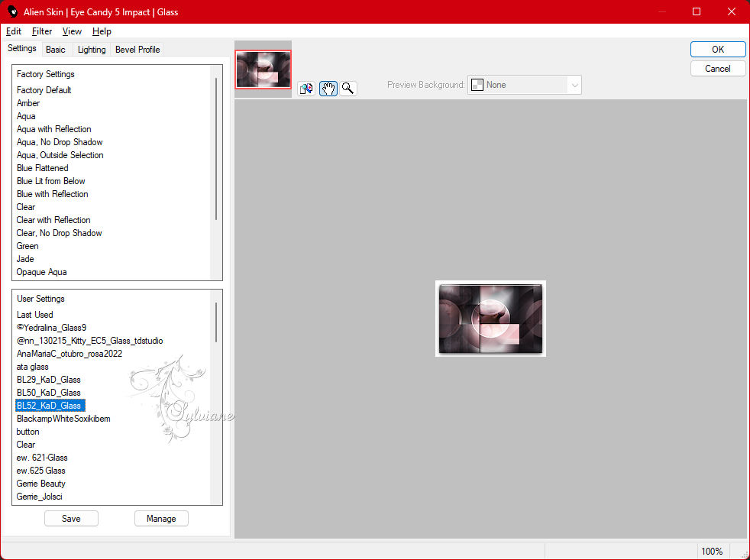Select @nn_130215_Kitty_EC5_Glass_tdstudio setting
Screen dimensions: 750x560
pyautogui.click(x=89, y=340)
